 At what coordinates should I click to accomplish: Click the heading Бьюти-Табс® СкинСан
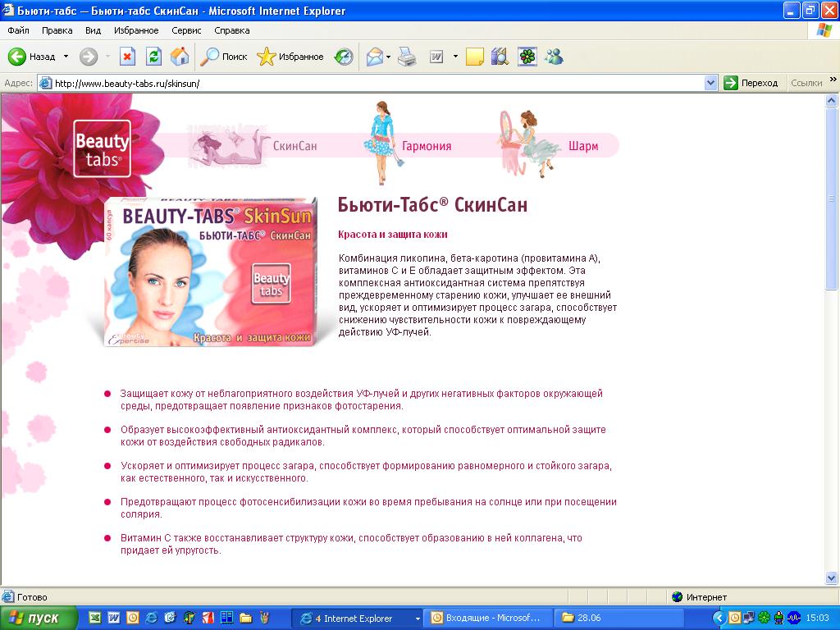(432, 204)
